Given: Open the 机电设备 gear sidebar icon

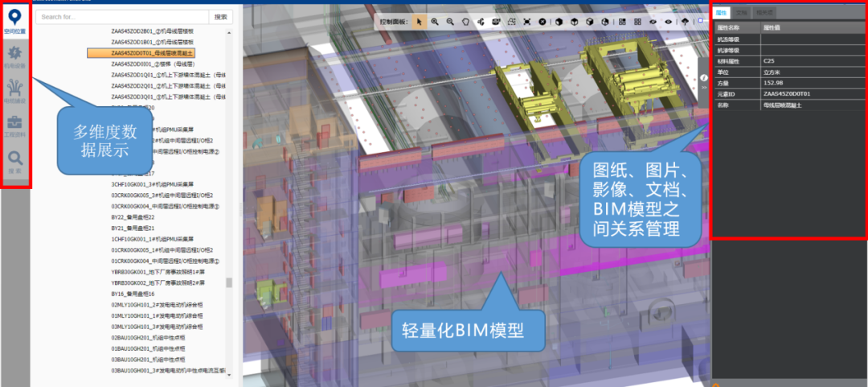Looking at the screenshot, I should (14, 55).
